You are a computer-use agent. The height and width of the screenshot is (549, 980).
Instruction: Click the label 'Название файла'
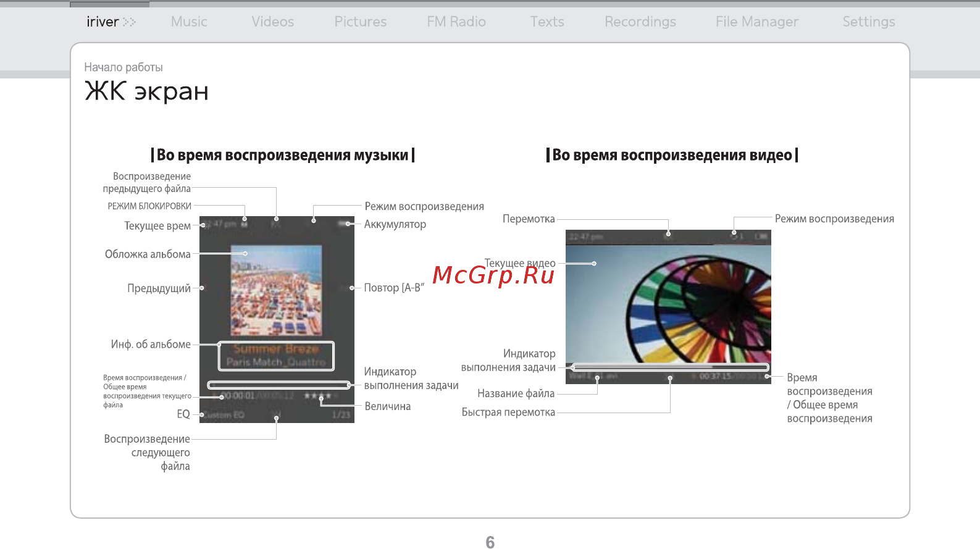click(x=516, y=393)
